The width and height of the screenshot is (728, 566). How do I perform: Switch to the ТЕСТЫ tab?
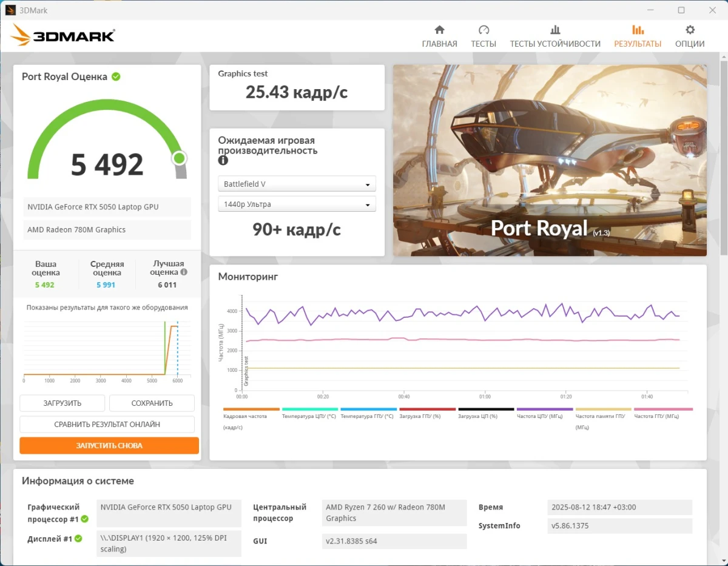click(x=484, y=37)
